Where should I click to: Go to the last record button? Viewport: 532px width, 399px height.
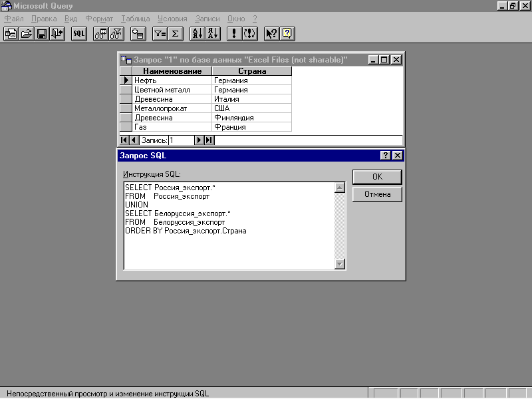click(x=209, y=140)
